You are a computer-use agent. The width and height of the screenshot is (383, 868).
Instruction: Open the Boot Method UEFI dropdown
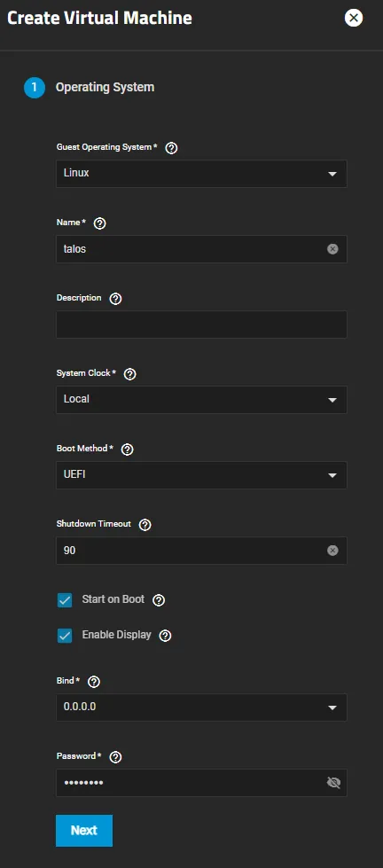coord(201,475)
